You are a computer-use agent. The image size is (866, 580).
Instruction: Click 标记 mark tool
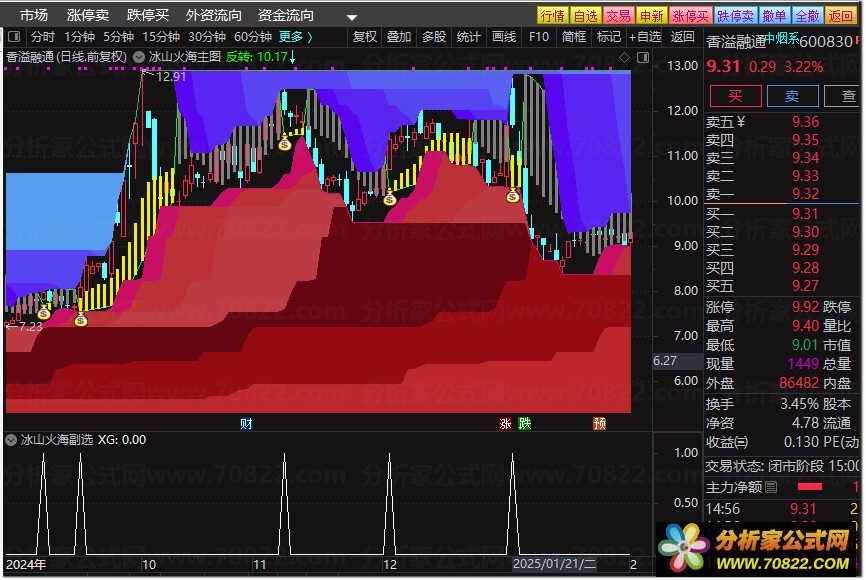609,37
